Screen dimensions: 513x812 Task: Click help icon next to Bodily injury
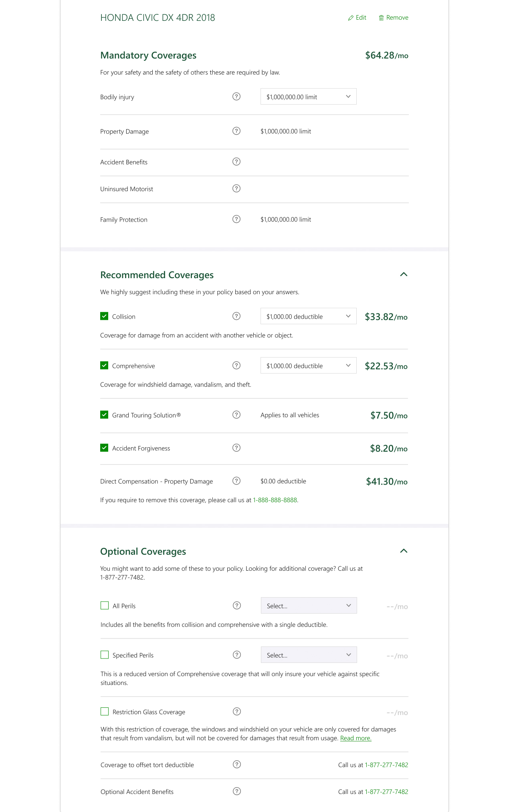[236, 97]
